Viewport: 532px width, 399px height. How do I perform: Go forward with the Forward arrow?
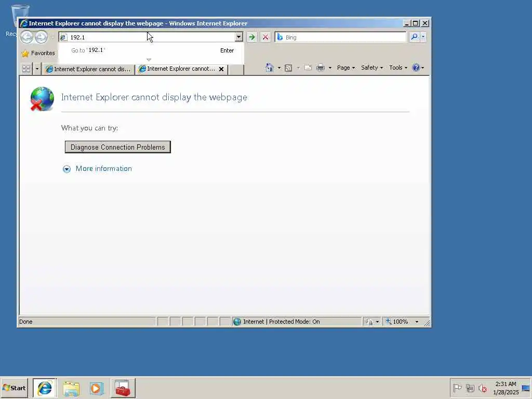point(41,37)
